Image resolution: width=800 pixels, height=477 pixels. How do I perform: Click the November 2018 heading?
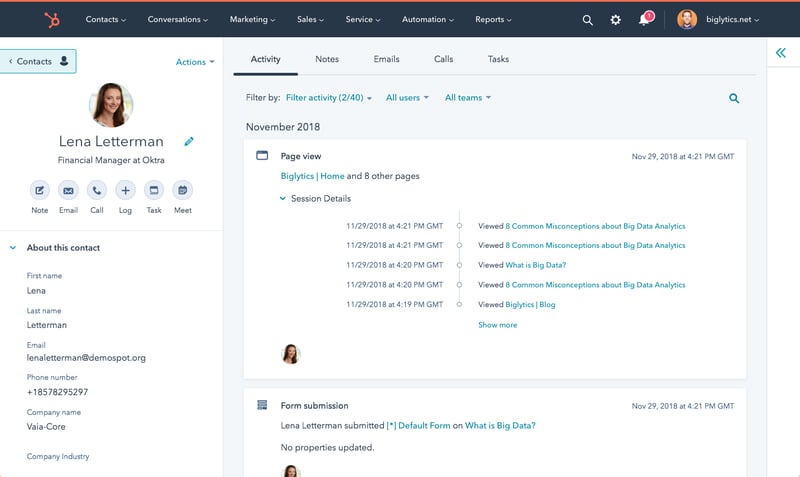[283, 127]
